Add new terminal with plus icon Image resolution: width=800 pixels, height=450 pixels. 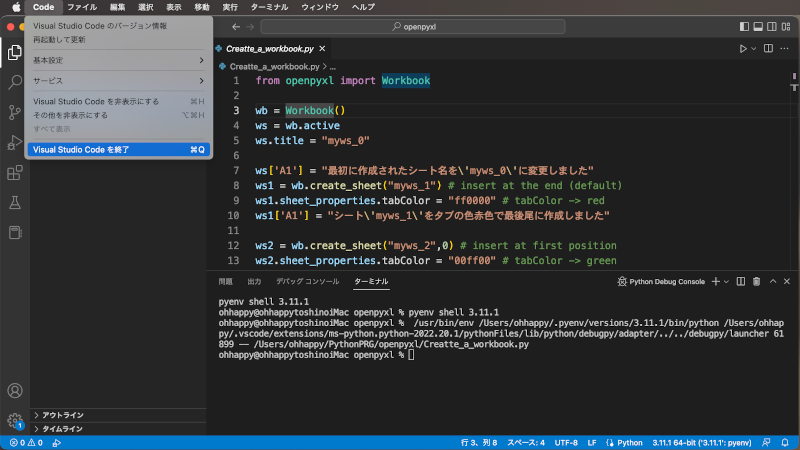(x=716, y=282)
